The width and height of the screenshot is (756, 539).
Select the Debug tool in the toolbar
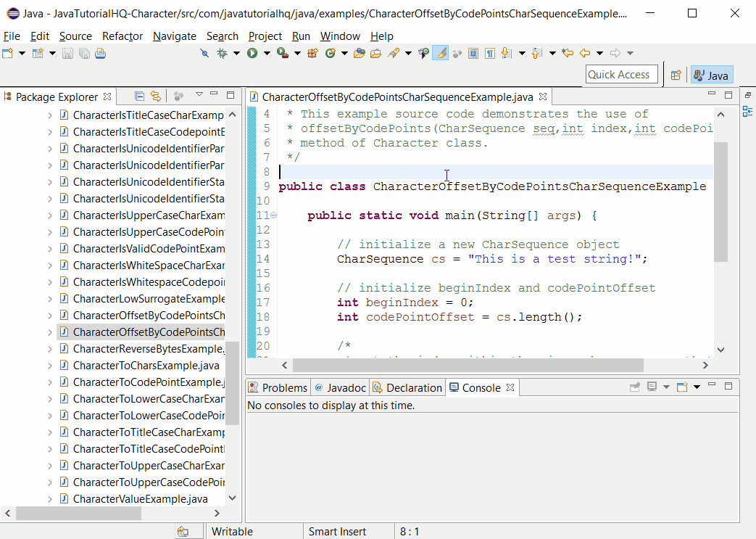coord(222,53)
